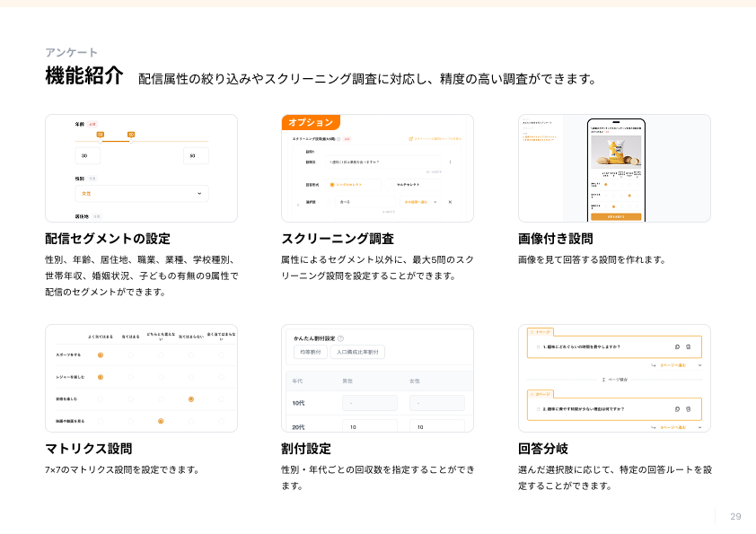Screen dimensions: 756x534
Task: Click the copy icon on question 2
Action: tap(677, 409)
